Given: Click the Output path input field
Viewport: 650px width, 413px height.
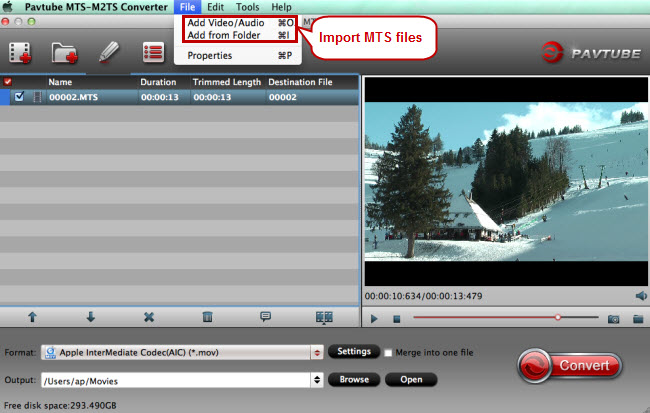Looking at the screenshot, I should point(176,380).
